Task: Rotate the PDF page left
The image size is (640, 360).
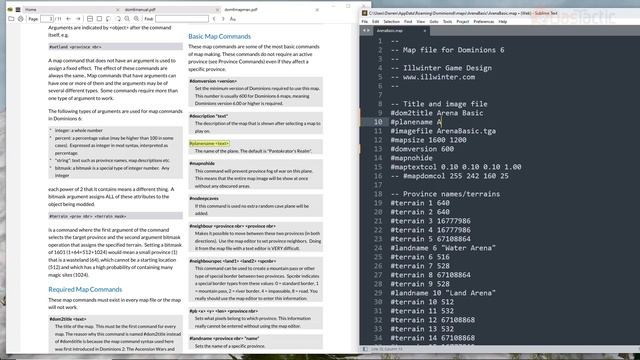Action: (x=109, y=19)
